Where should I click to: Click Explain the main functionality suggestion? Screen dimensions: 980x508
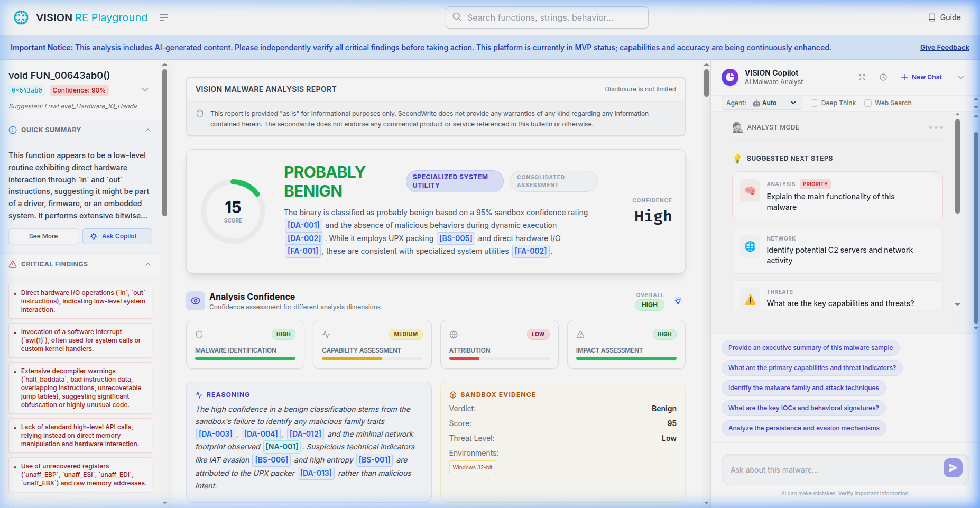coord(837,196)
